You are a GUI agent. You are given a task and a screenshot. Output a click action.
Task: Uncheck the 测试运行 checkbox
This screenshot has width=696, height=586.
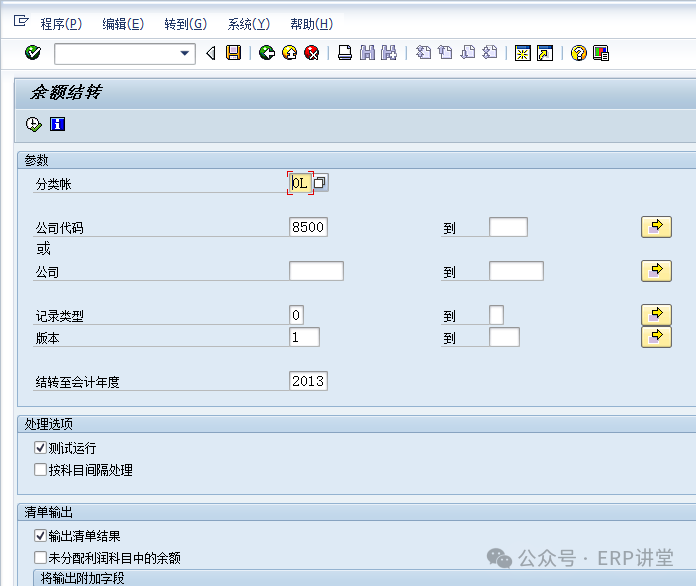41,448
